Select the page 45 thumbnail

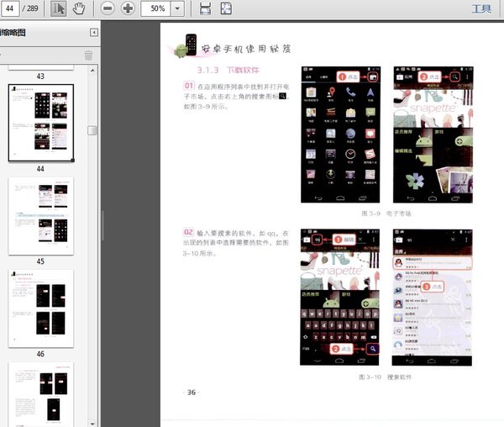click(40, 216)
